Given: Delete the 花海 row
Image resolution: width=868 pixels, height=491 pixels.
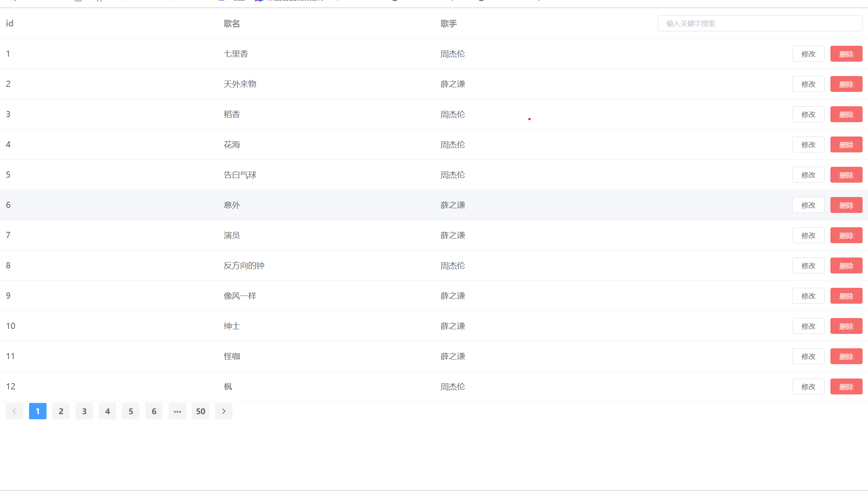Looking at the screenshot, I should (x=846, y=145).
